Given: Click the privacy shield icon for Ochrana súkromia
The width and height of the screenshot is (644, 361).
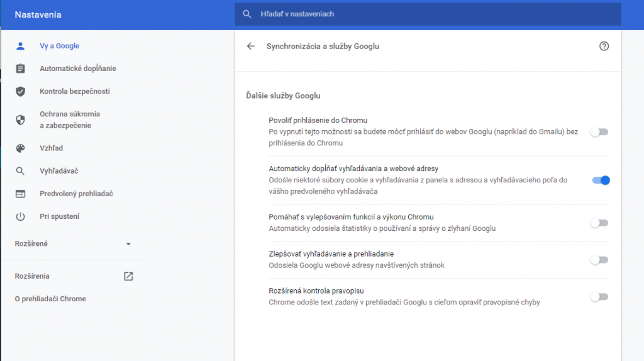Looking at the screenshot, I should [x=20, y=119].
